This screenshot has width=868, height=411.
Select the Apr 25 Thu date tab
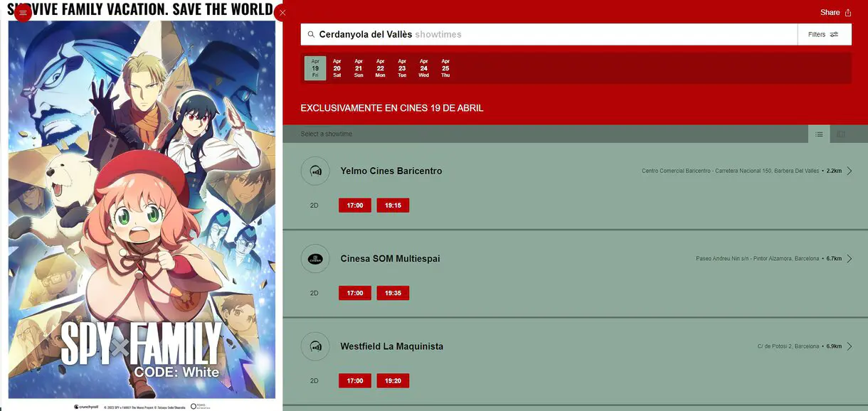(445, 68)
